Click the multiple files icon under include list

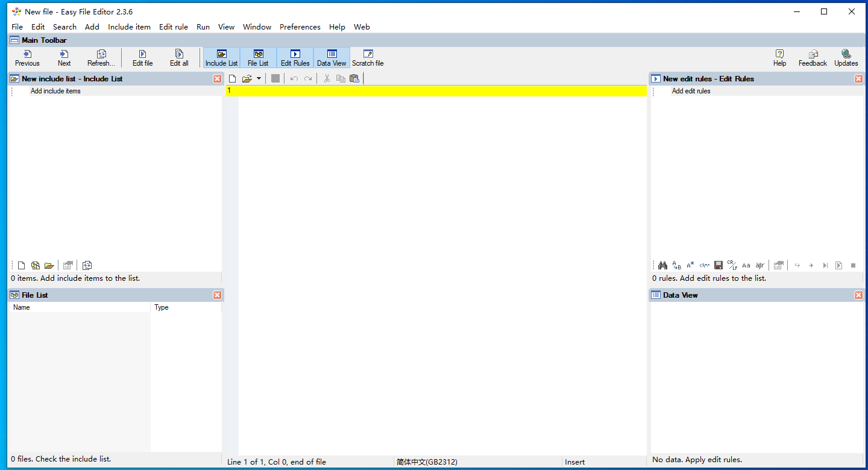pyautogui.click(x=36, y=265)
